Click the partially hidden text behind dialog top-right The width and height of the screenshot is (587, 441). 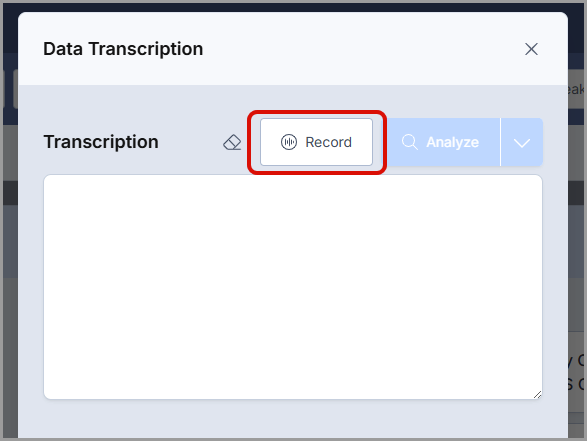[x=576, y=89]
